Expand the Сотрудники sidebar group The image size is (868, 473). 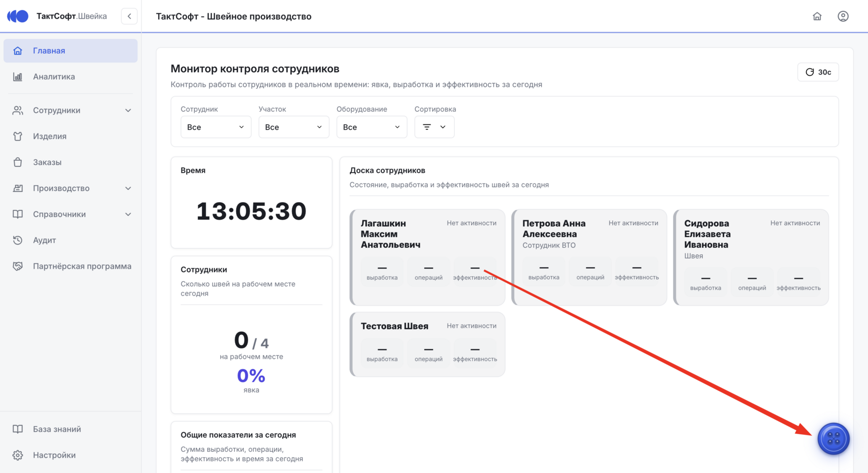click(70, 110)
